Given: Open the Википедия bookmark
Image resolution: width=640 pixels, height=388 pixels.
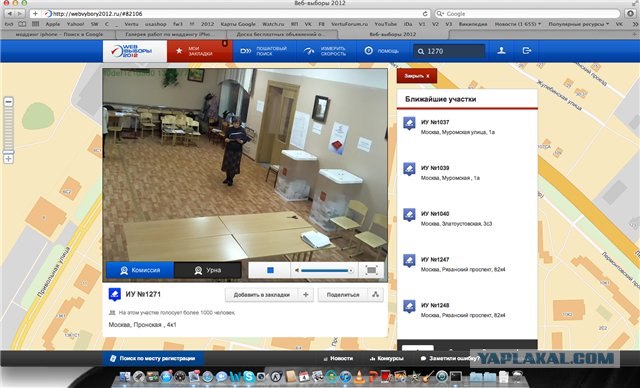Looking at the screenshot, I should coord(473,24).
